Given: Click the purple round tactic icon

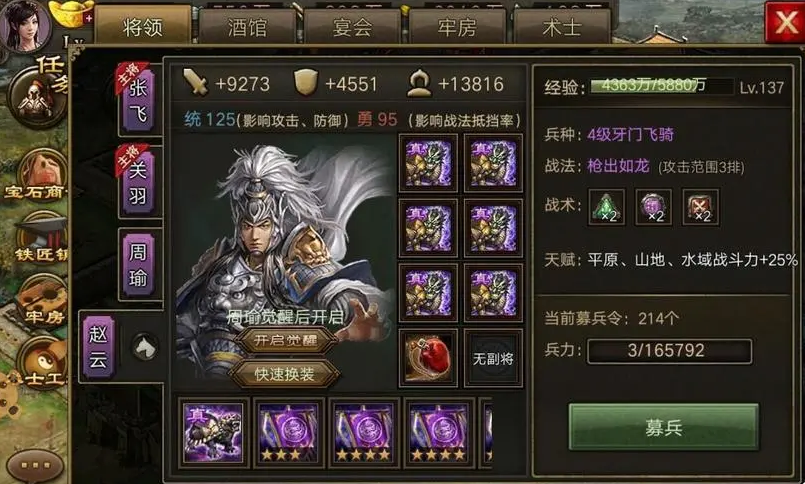Looking at the screenshot, I should 654,207.
